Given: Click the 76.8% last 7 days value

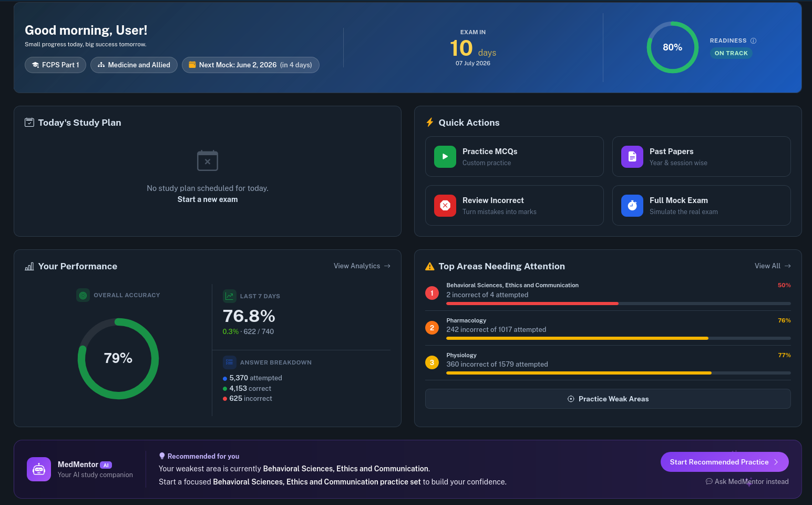Looking at the screenshot, I should click(249, 316).
